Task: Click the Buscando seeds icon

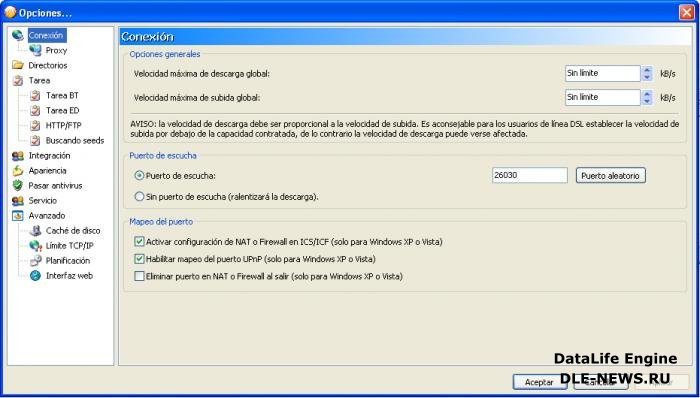Action: click(x=35, y=141)
